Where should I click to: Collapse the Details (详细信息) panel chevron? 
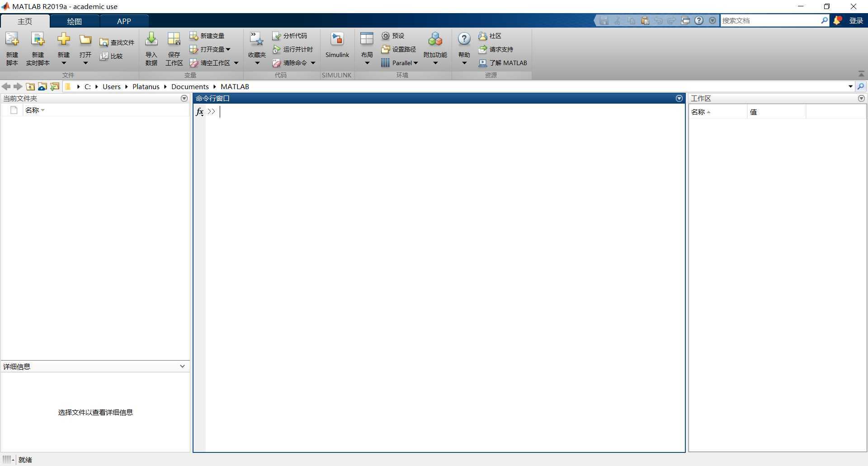(182, 366)
